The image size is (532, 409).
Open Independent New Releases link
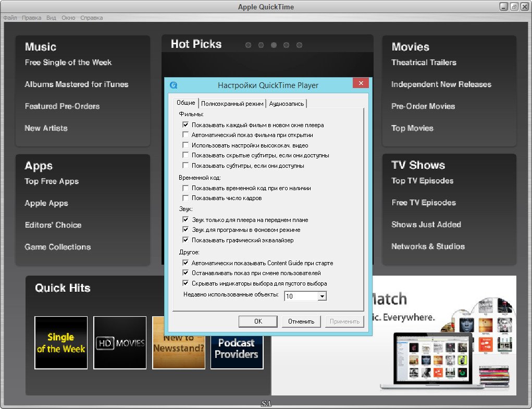pos(441,84)
